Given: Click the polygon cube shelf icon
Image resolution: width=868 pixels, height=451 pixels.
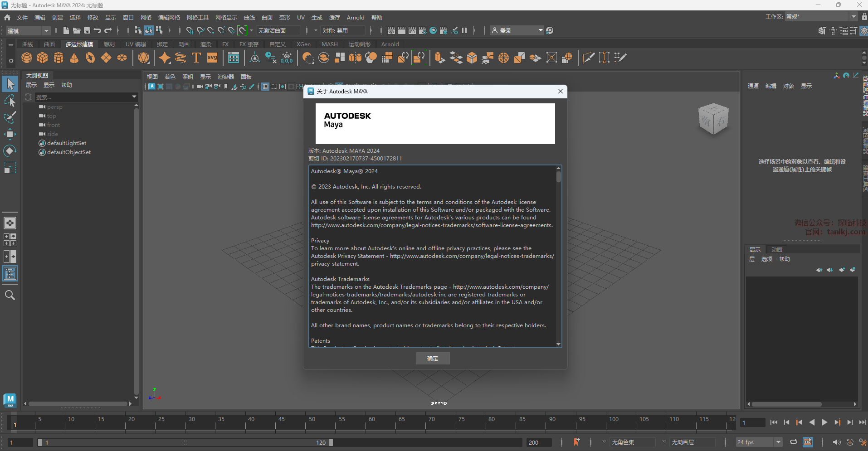Looking at the screenshot, I should click(43, 58).
